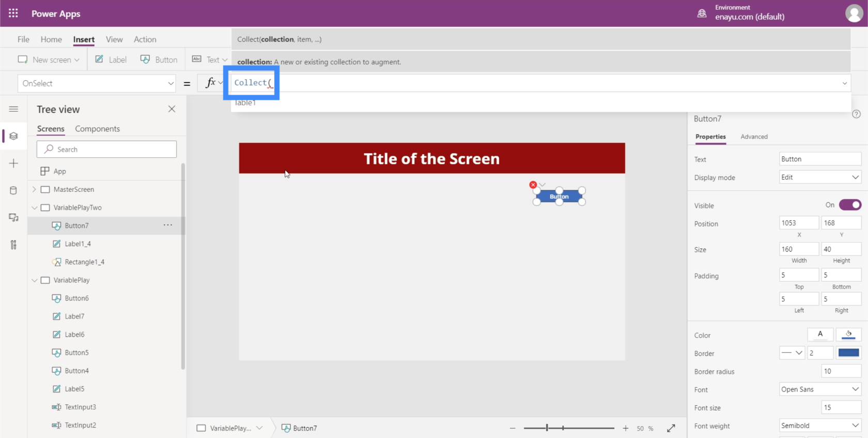Click the Text property field containing Button
This screenshot has height=438, width=868.
(820, 159)
